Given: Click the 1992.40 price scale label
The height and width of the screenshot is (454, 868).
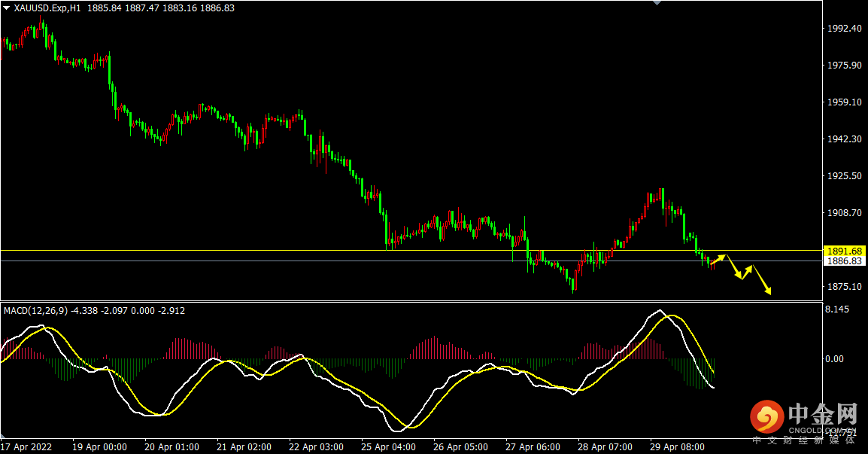Looking at the screenshot, I should 844,29.
